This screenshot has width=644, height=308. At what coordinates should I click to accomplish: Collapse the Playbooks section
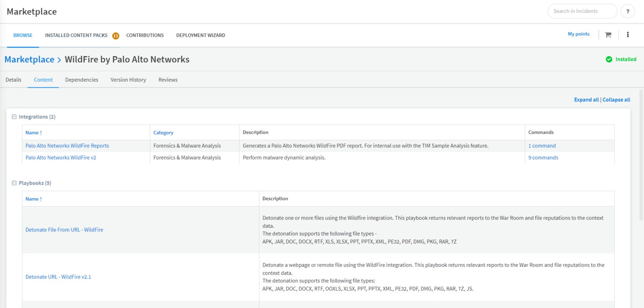pyautogui.click(x=14, y=183)
